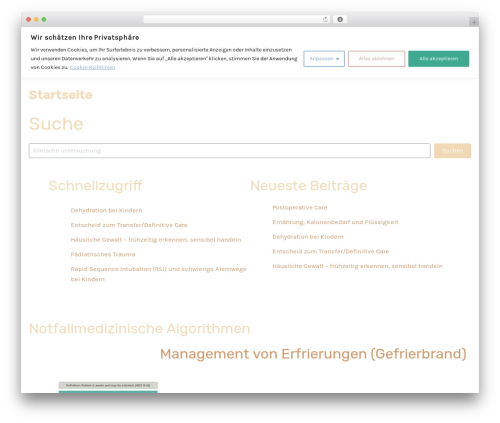Viewport: 500px width, 423px height.
Task: Open Ernährung, Kalorienbedarf und Flüssigkeit link
Action: [335, 222]
